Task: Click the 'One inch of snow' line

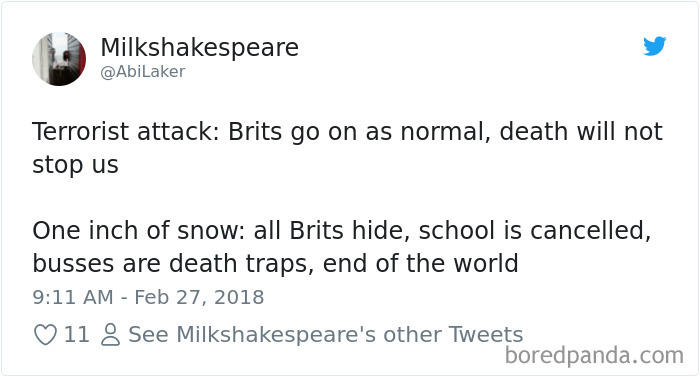Action: 342,231
